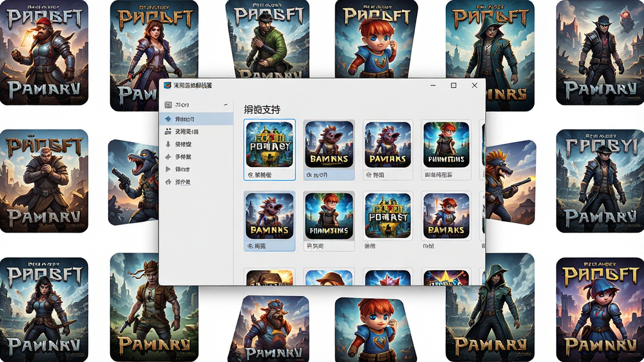This screenshot has width=644, height=362.
Task: Click the red-haired boy thumbnail in the top row
Action: (x=447, y=145)
